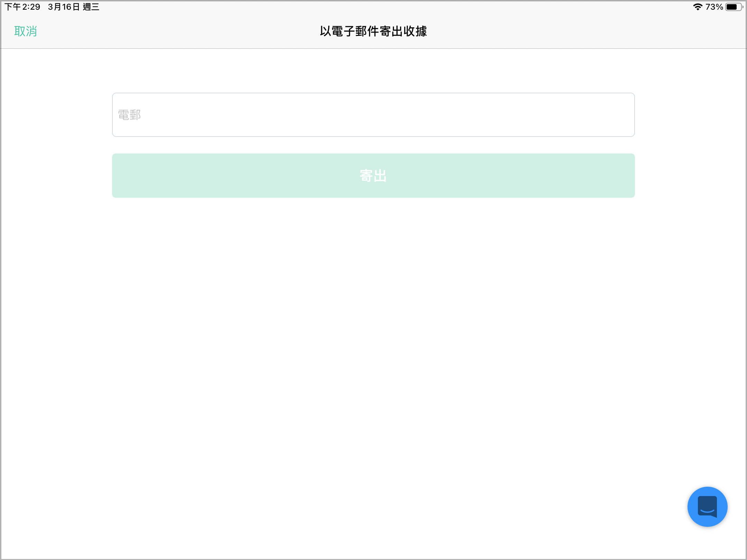Tap the 取消 cancel button
This screenshot has height=560, width=747.
tap(26, 31)
